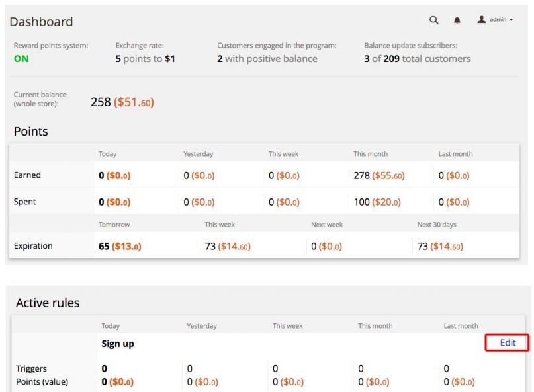Image resolution: width=534 pixels, height=392 pixels.
Task: Click the Edit link for Sign up rule
Action: [508, 342]
